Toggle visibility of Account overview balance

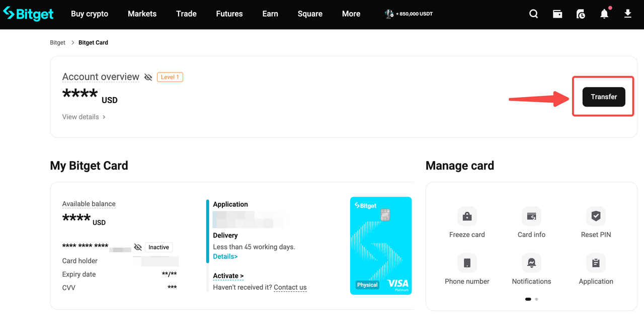148,77
